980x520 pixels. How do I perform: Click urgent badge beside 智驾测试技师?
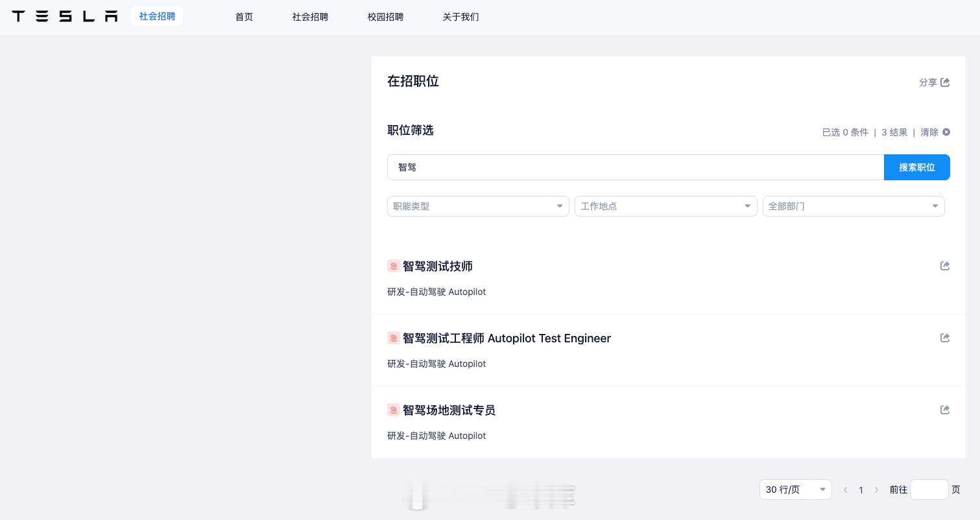pos(393,266)
